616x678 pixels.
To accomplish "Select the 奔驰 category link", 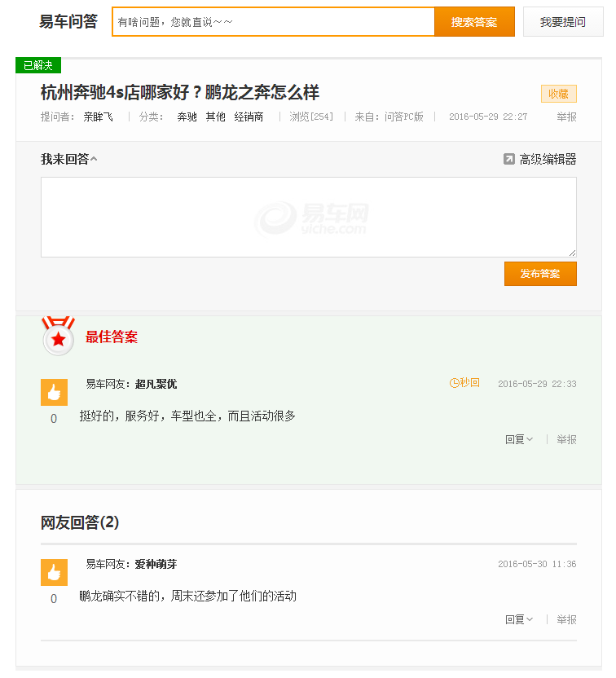I will 187,117.
